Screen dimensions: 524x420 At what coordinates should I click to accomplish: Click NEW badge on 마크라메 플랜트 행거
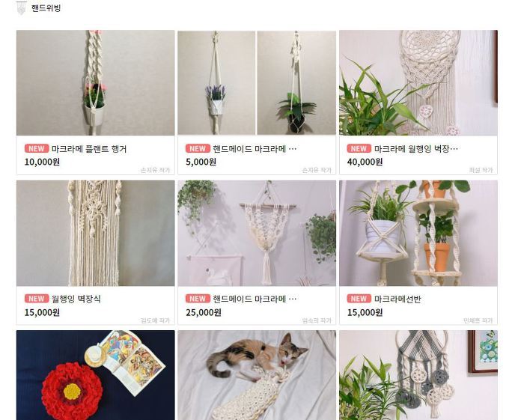point(37,148)
